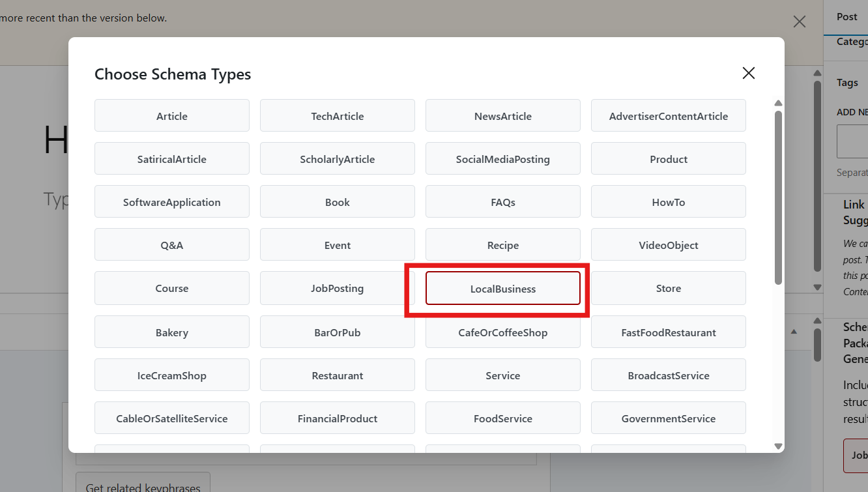Close the Choose Schema Types dialog
Screen dimensions: 868x492
pyautogui.click(x=749, y=73)
